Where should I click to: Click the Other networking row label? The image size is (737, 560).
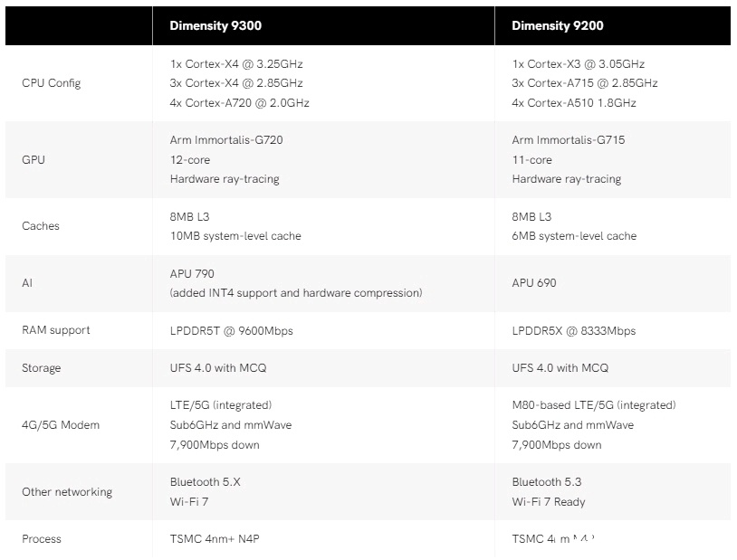pyautogui.click(x=67, y=492)
